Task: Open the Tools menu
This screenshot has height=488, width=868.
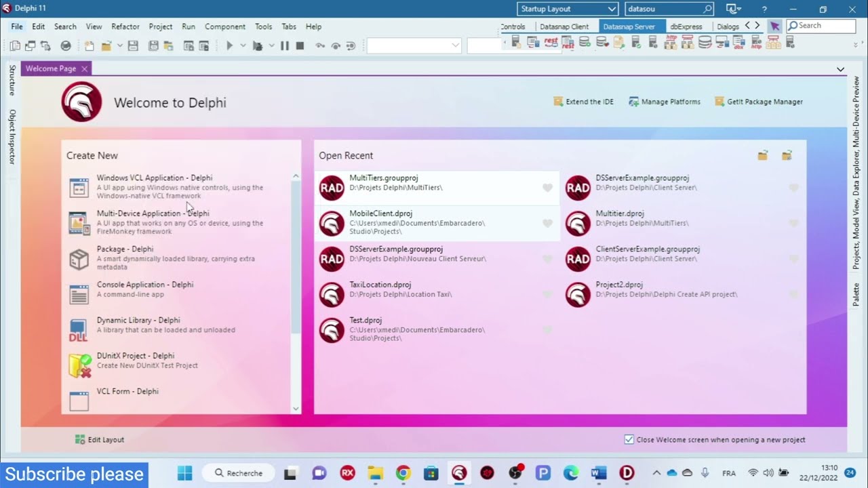Action: pyautogui.click(x=264, y=26)
